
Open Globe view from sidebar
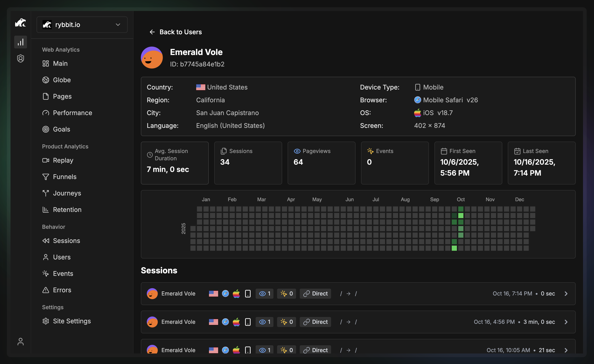click(62, 80)
